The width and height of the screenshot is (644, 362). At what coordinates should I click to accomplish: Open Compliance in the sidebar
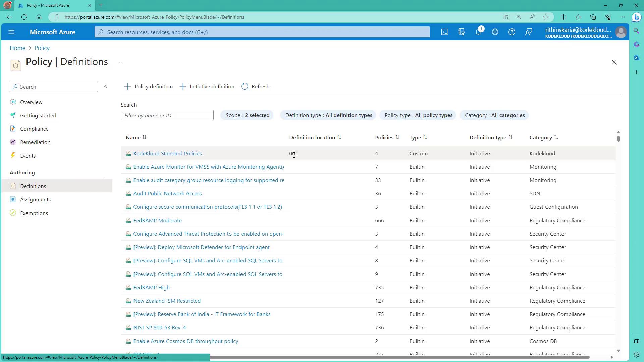coord(34,129)
